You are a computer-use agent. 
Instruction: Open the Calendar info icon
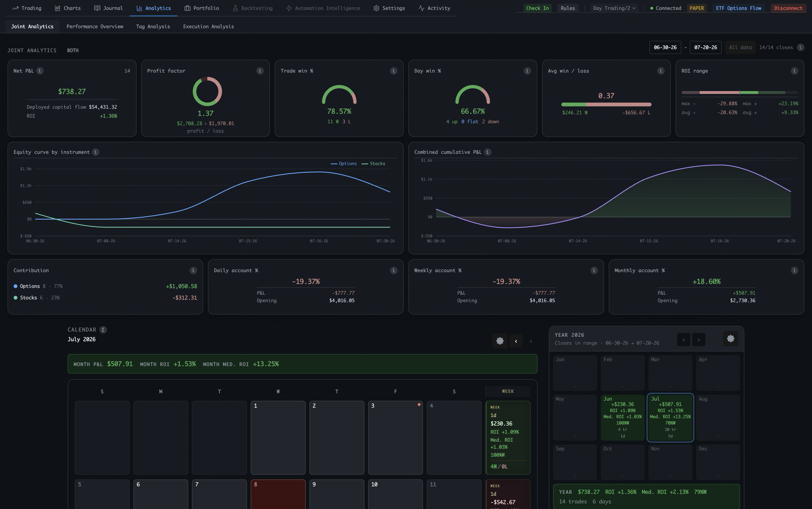pyautogui.click(x=103, y=330)
